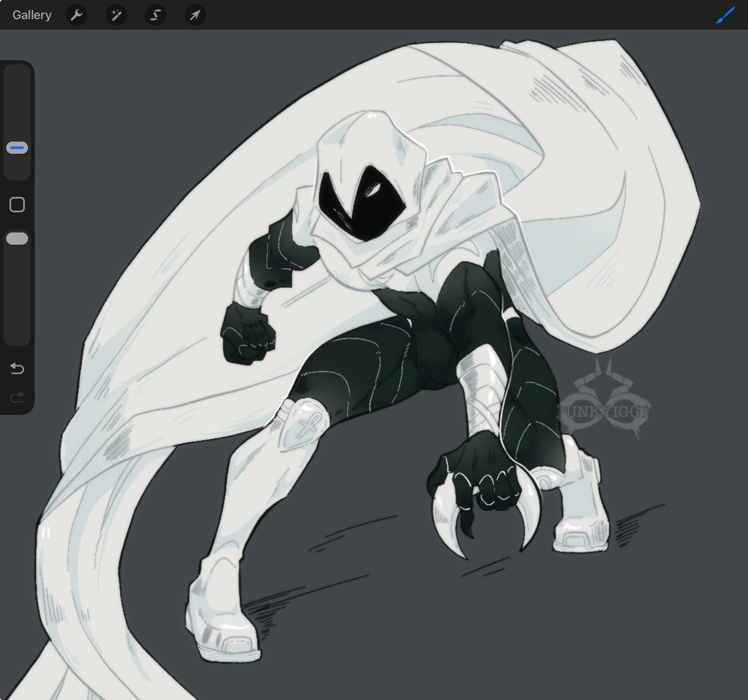Viewport: 748px width, 700px height.
Task: Click the brush size slider handle
Action: [x=17, y=148]
